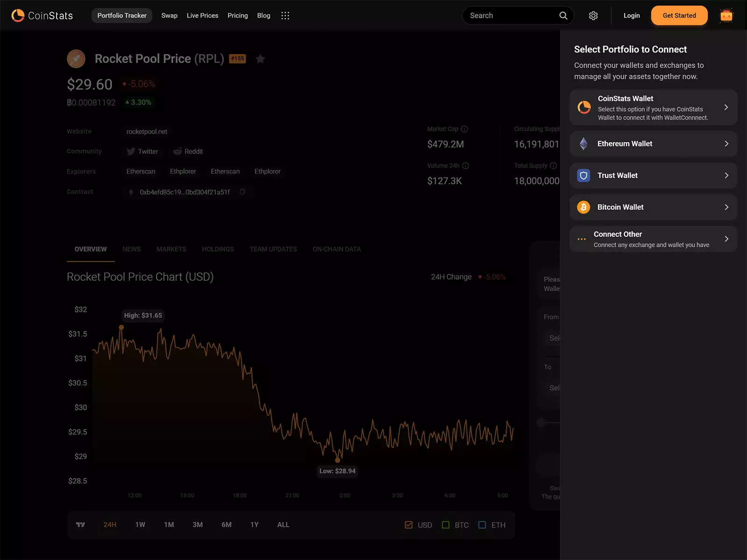Click the CoinStats logo
747x560 pixels.
click(x=42, y=15)
